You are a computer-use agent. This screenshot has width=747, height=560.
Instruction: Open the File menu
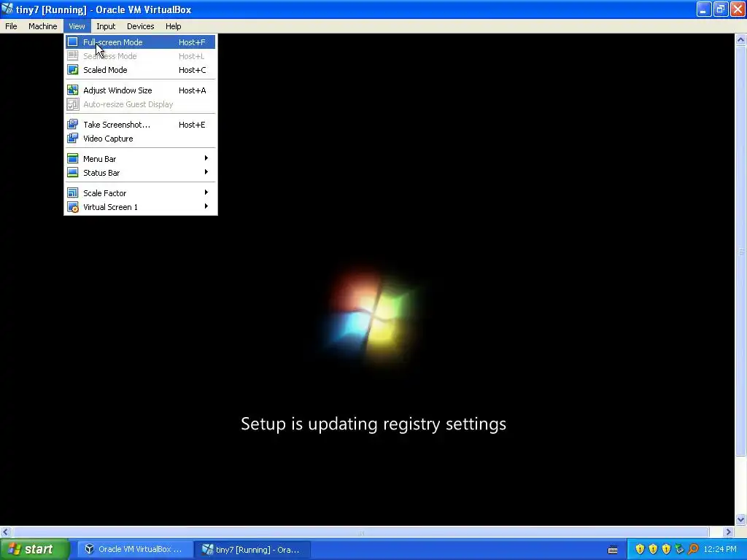click(11, 26)
